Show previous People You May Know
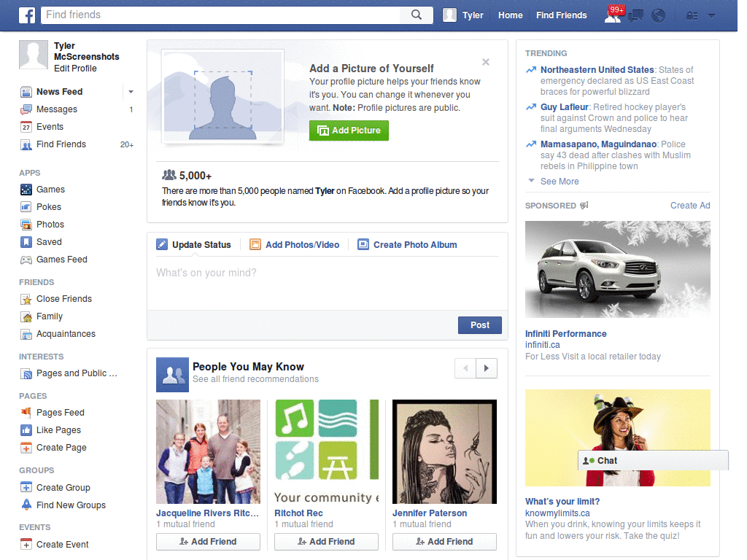747x560 pixels. coord(465,368)
